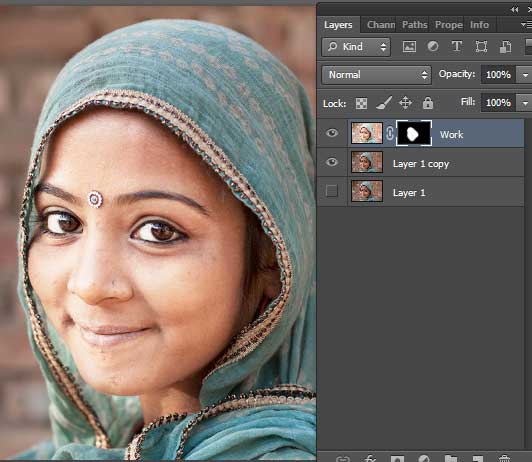Filter by smart objects icon
This screenshot has height=462, width=532.
[505, 46]
